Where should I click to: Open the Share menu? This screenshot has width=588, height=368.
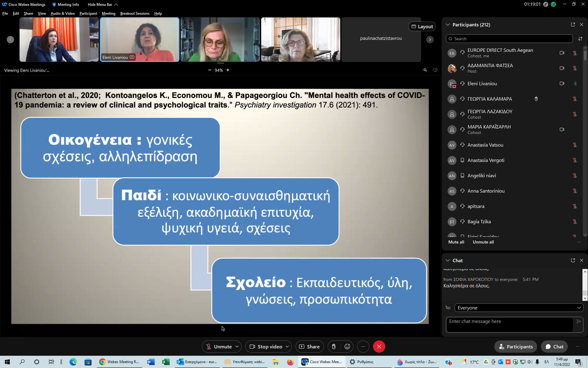(x=28, y=13)
